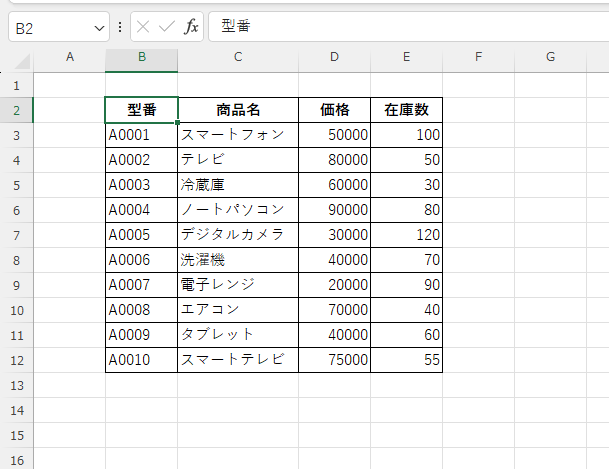Click the テレビ cell
609x469 pixels.
pyautogui.click(x=238, y=160)
